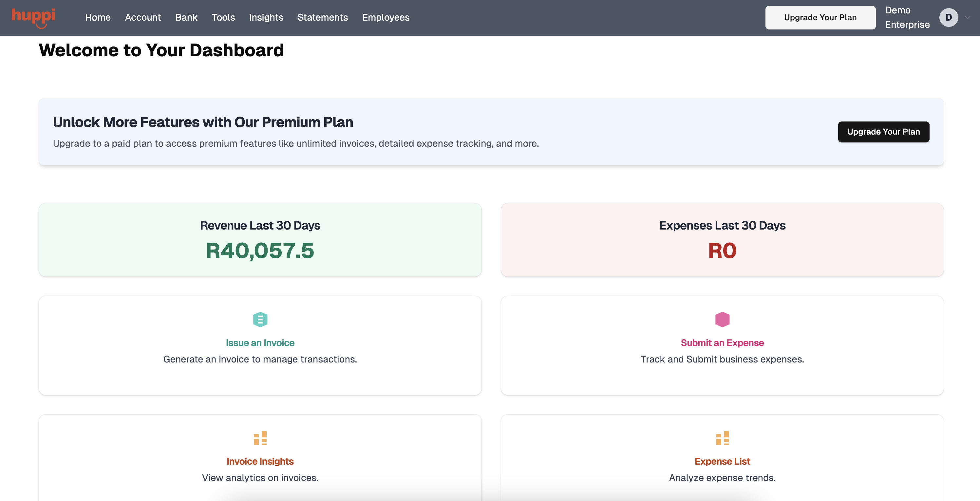Click the black Upgrade Your Plan banner button
This screenshot has height=501, width=980.
pyautogui.click(x=883, y=132)
